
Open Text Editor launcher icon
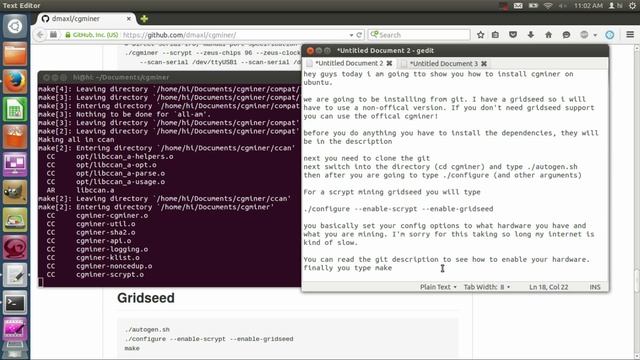pos(15,276)
